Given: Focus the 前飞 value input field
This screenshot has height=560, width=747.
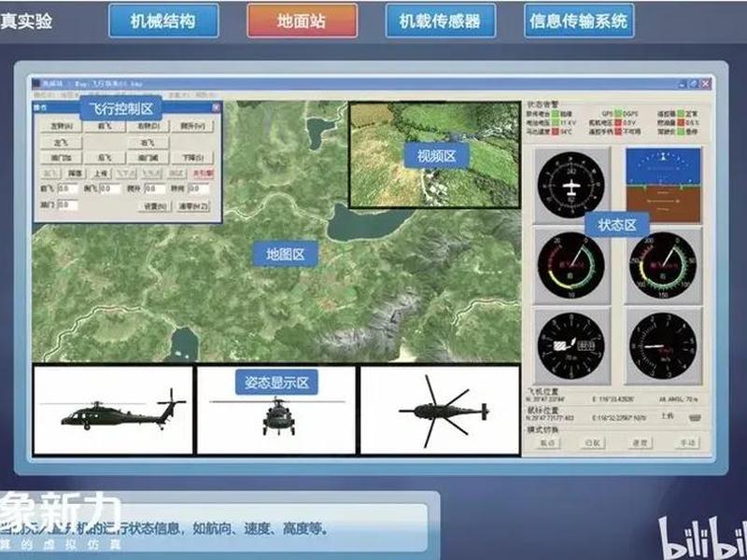Looking at the screenshot, I should (67, 189).
